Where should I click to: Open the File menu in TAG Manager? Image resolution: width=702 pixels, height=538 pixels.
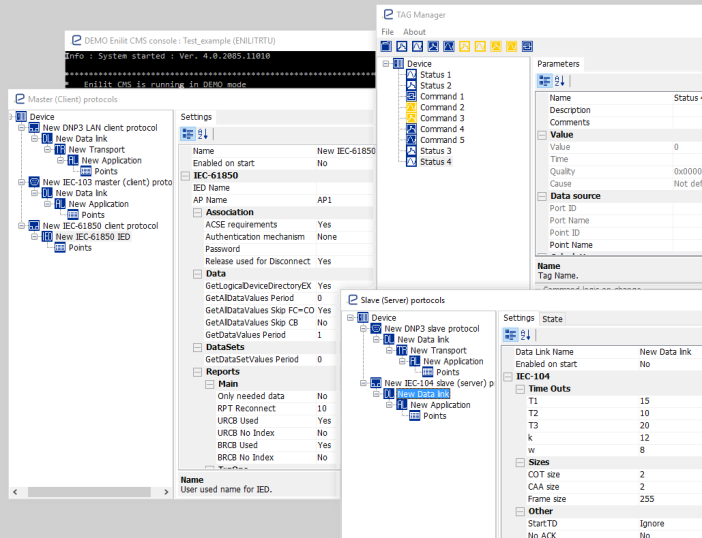coord(387,32)
